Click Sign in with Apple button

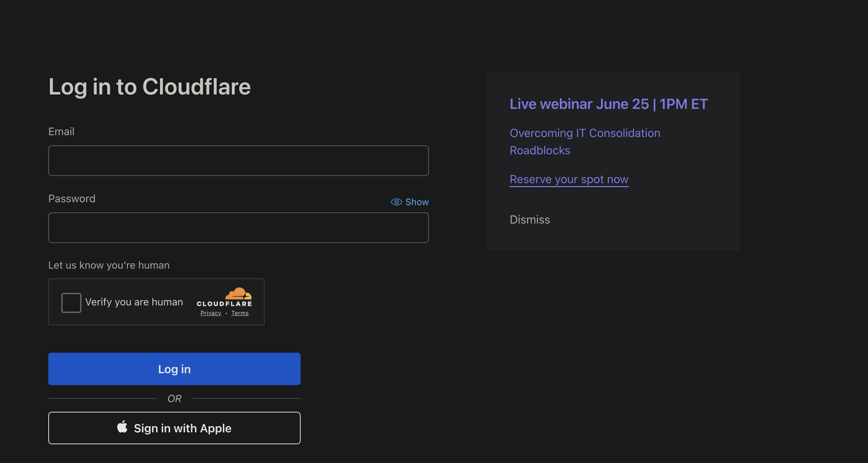(174, 428)
